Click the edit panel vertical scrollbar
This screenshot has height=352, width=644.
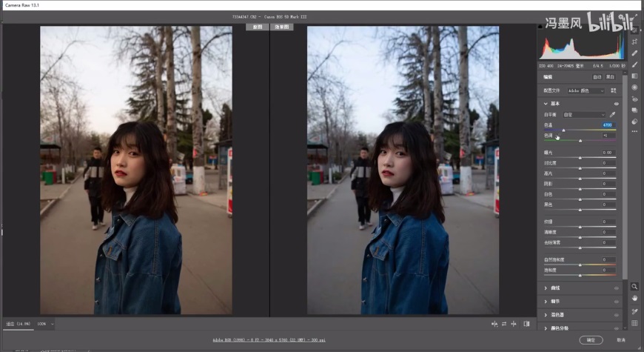click(x=625, y=177)
